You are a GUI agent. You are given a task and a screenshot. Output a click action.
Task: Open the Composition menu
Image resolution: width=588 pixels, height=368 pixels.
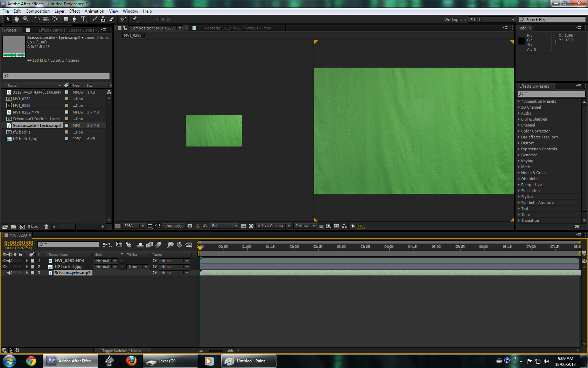(x=37, y=11)
